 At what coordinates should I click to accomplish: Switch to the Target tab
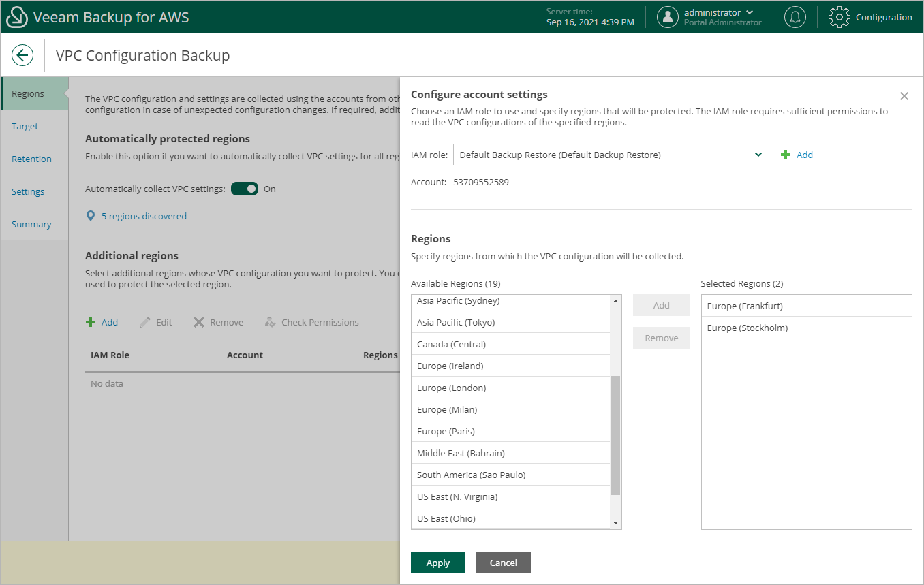[x=25, y=126]
